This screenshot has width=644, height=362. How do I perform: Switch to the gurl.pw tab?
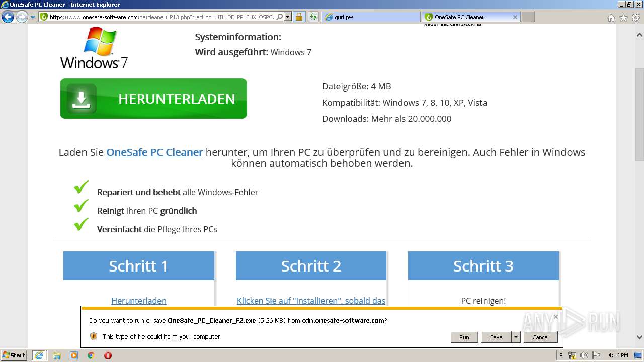(x=371, y=17)
